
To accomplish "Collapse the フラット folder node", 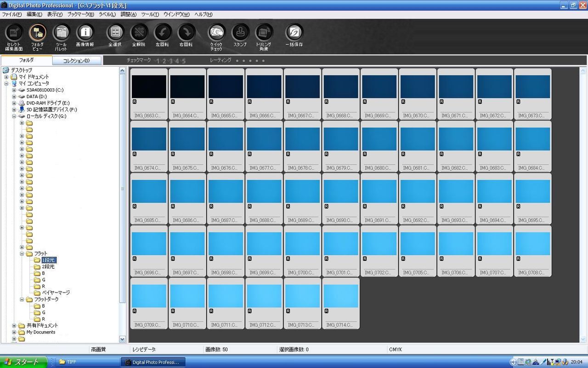I will tap(22, 253).
